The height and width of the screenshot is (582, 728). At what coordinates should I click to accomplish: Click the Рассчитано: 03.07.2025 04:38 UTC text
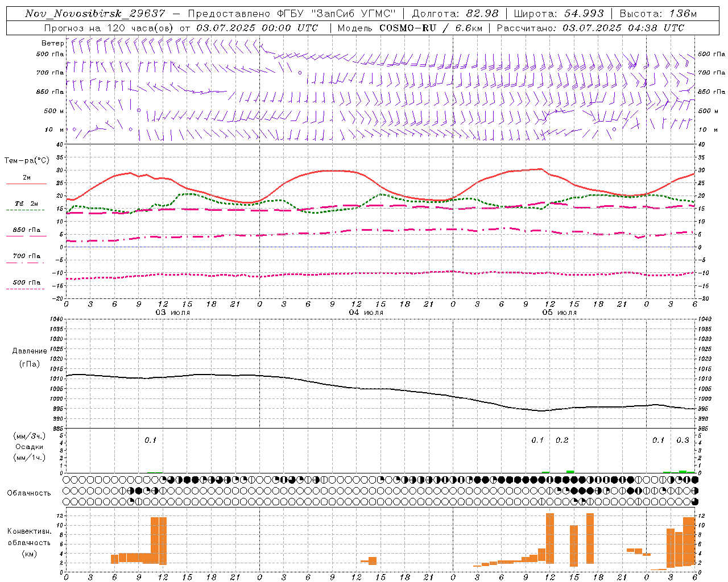(x=590, y=28)
